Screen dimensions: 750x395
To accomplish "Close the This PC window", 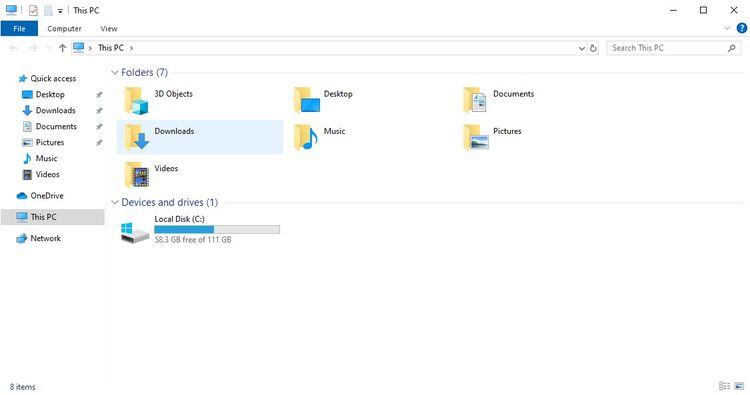I will (x=734, y=10).
